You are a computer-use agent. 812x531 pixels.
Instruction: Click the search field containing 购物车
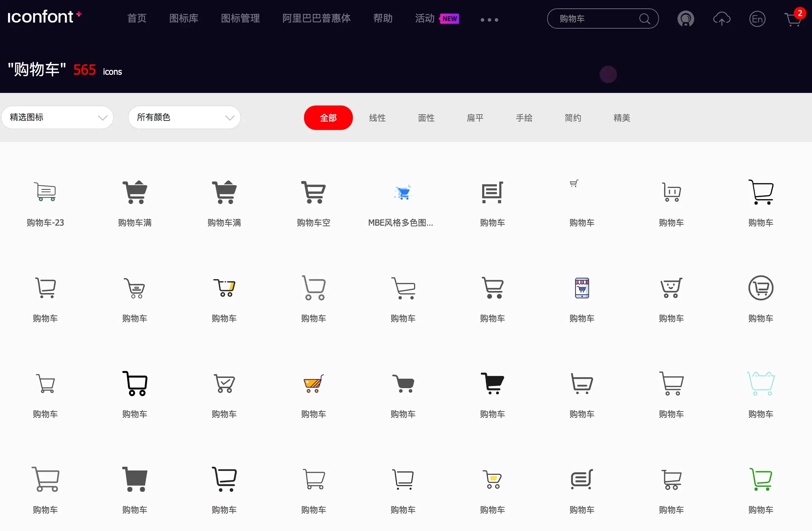coord(594,19)
